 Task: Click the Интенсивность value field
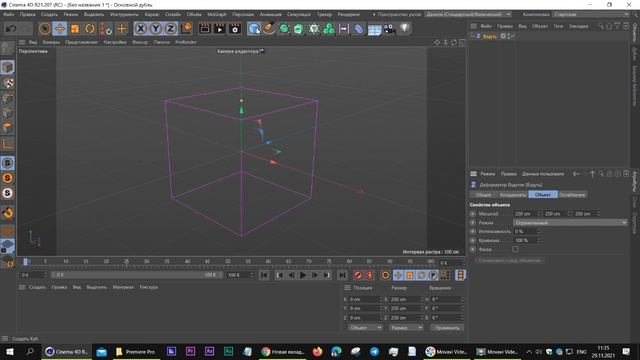click(527, 231)
